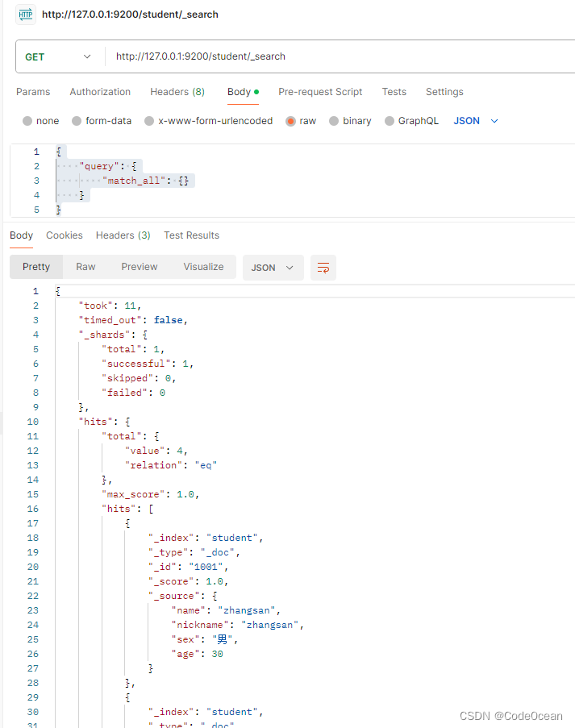Switch to the Authorization tab

coord(100,92)
